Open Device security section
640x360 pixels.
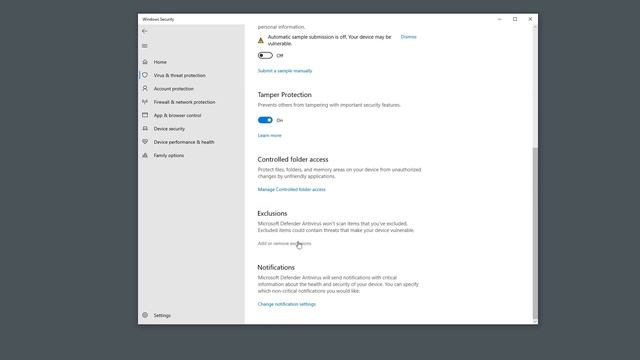pos(169,129)
